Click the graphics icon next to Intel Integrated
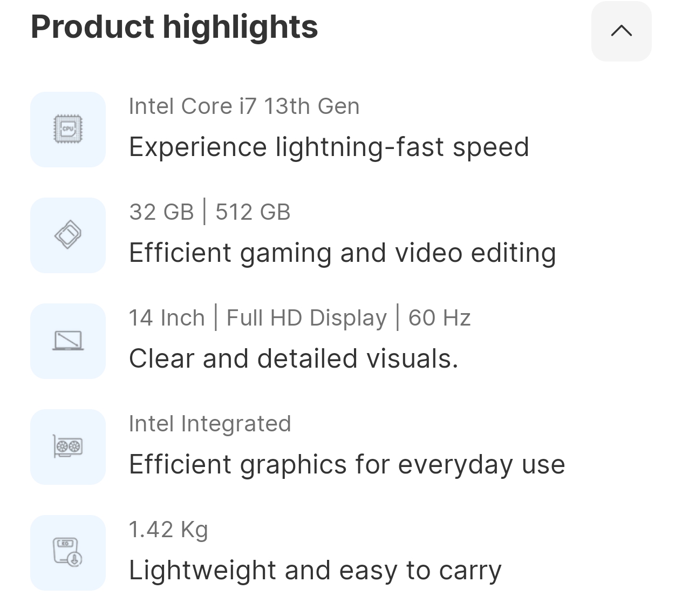The height and width of the screenshot is (616, 682). point(67,446)
